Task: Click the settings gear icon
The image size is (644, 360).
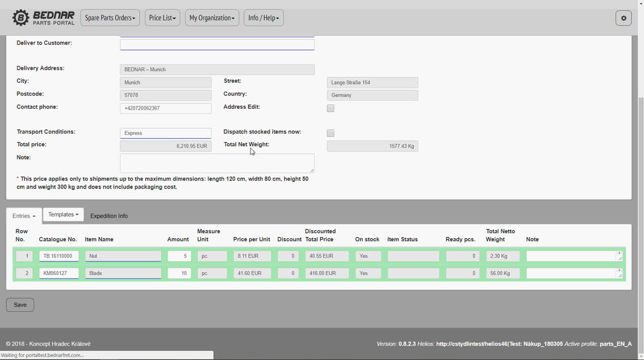Action: [623, 18]
